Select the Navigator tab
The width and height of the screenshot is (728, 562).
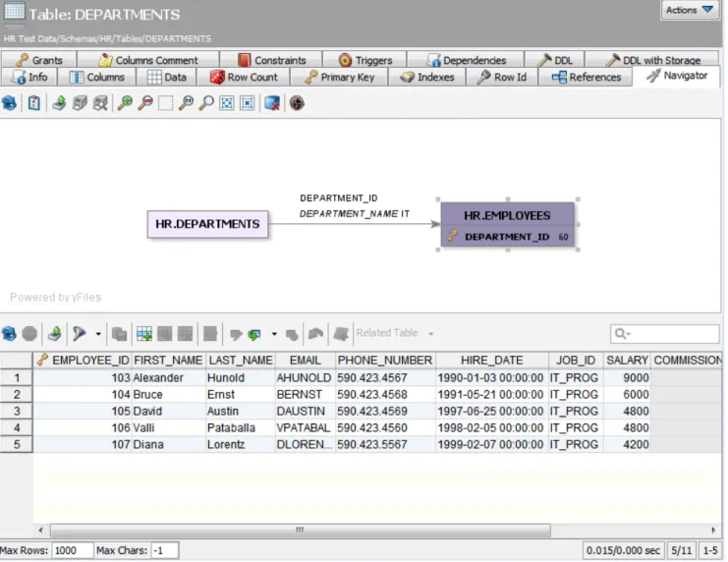677,76
